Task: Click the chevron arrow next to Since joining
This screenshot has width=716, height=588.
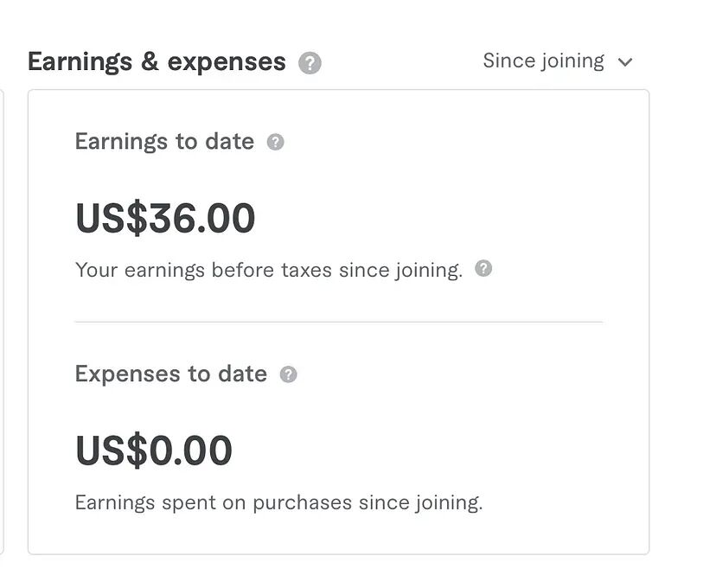Action: tap(626, 62)
